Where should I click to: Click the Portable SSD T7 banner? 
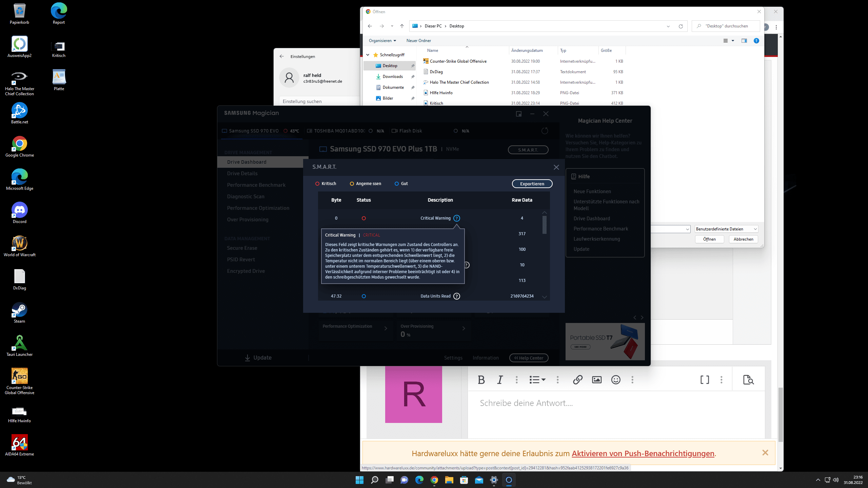(x=605, y=342)
